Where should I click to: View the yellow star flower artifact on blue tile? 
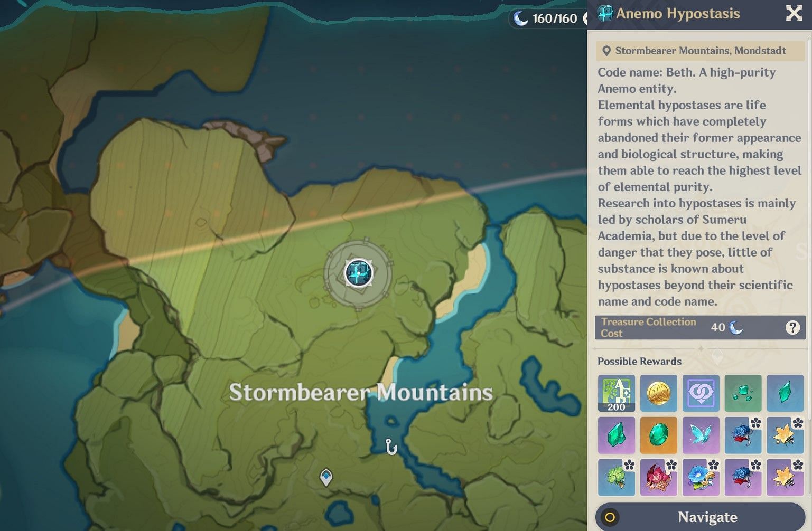[786, 435]
